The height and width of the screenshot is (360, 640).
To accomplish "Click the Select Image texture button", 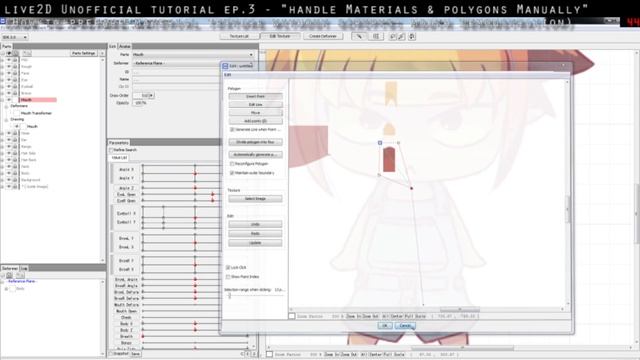I will (x=255, y=199).
